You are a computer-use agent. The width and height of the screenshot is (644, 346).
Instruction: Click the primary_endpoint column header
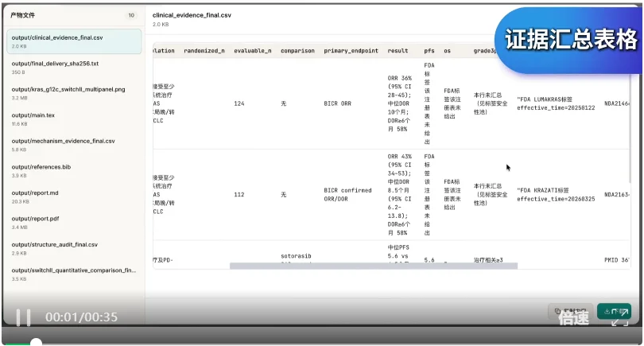(x=351, y=51)
